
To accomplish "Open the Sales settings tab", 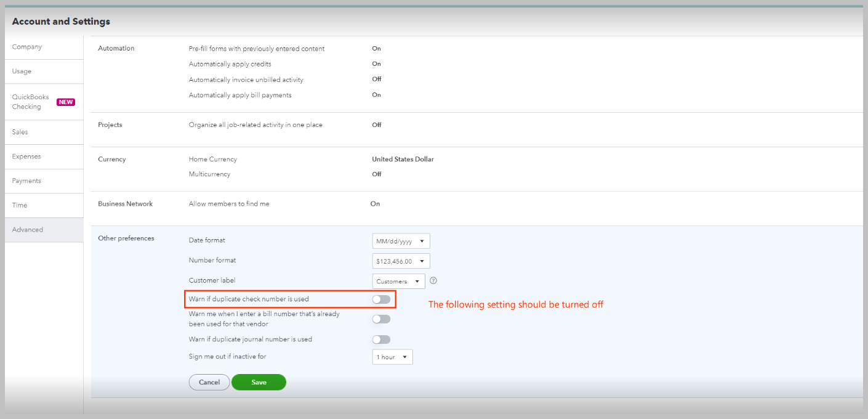I will [x=44, y=132].
